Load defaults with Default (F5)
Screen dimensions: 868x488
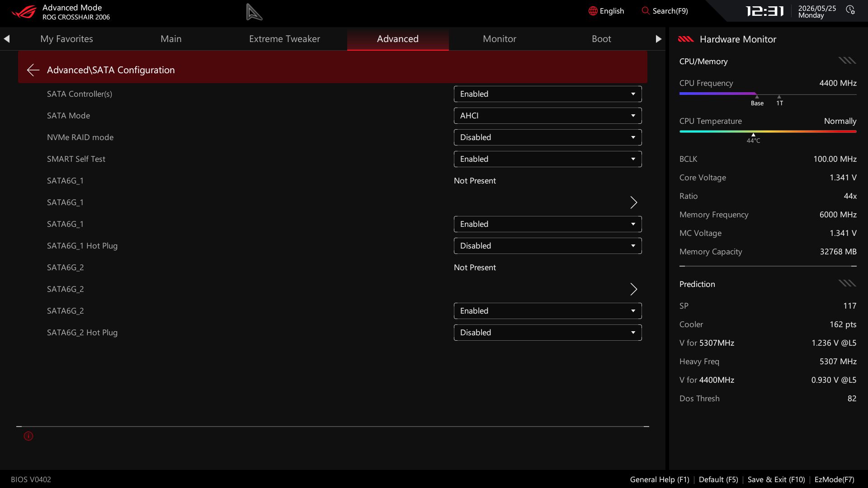(718, 479)
